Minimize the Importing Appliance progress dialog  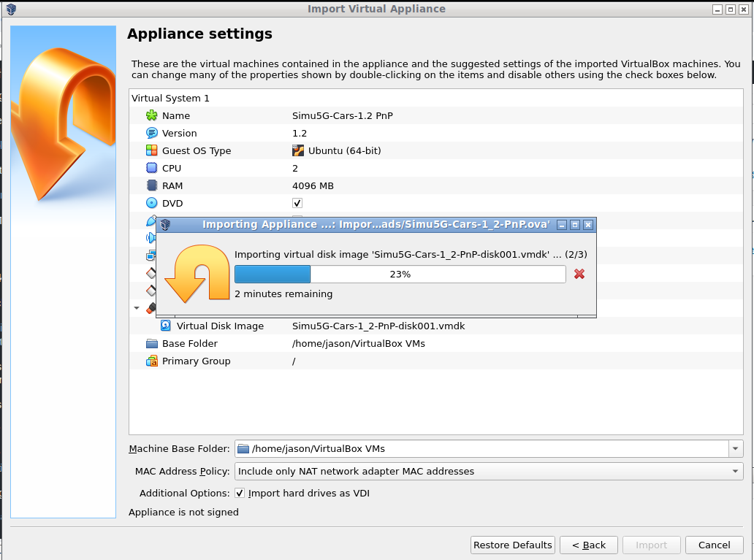[x=562, y=224]
